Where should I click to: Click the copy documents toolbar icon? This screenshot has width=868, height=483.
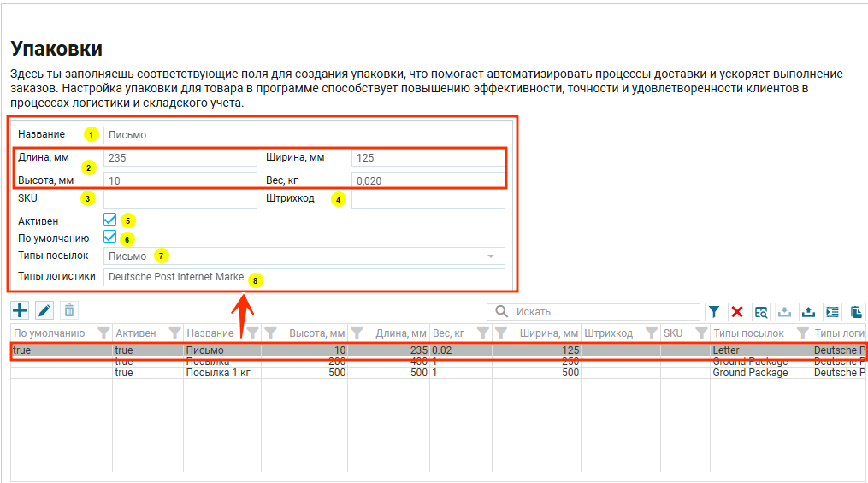pos(855,312)
